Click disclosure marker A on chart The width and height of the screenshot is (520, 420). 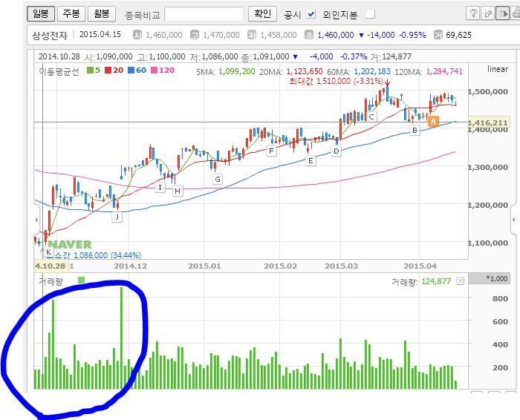[x=433, y=122]
